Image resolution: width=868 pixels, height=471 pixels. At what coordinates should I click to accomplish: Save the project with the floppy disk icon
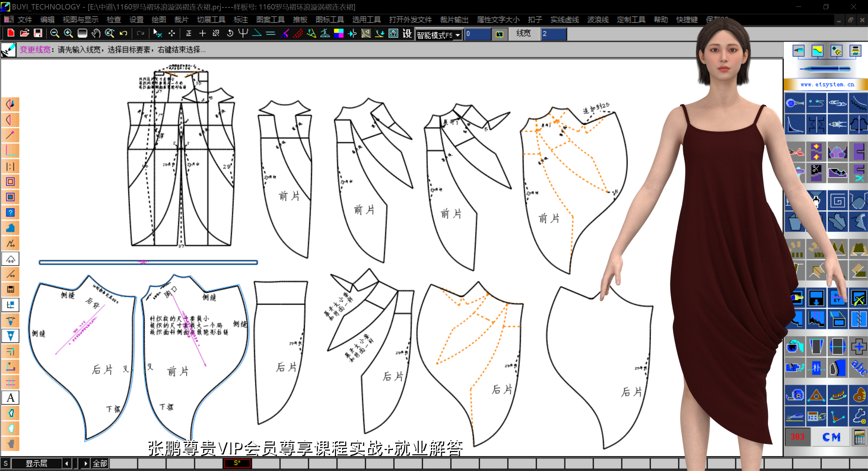click(38, 33)
